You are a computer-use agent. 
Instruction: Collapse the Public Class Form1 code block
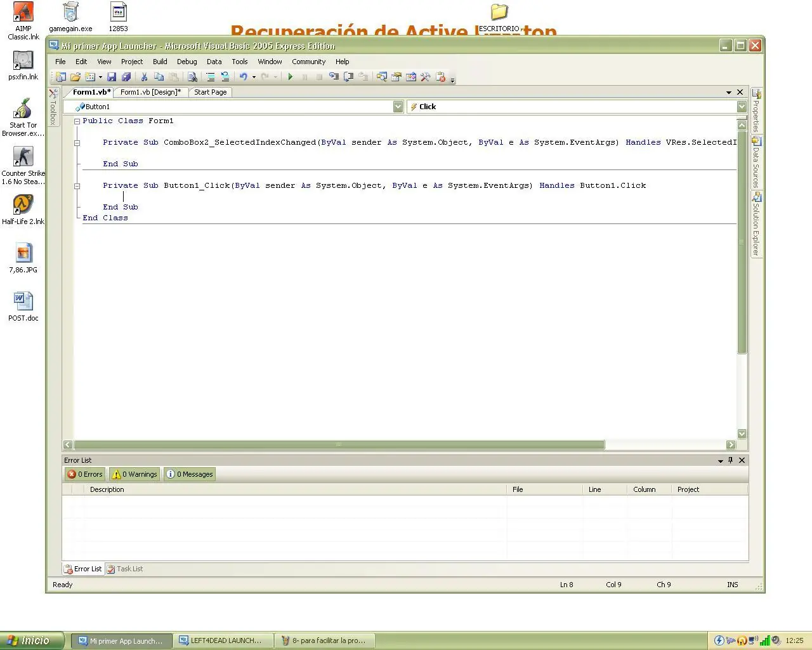point(77,121)
